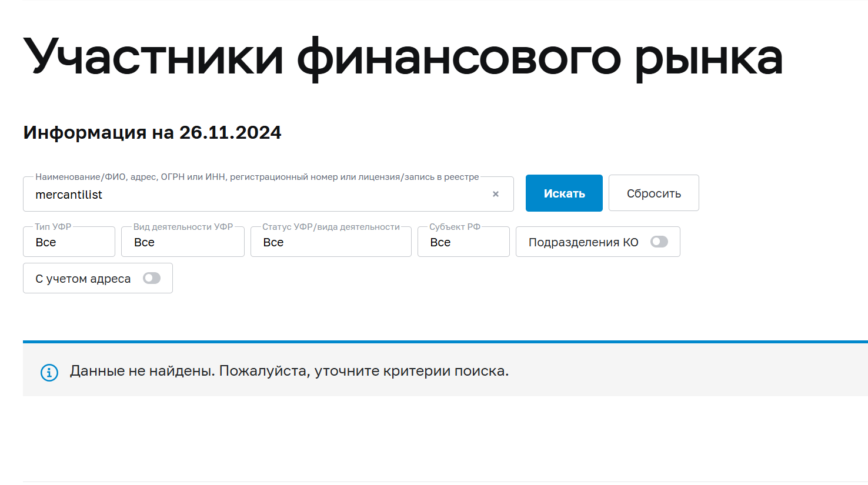The height and width of the screenshot is (485, 868).
Task: Click the С учетом адреса label text
Action: click(x=83, y=279)
